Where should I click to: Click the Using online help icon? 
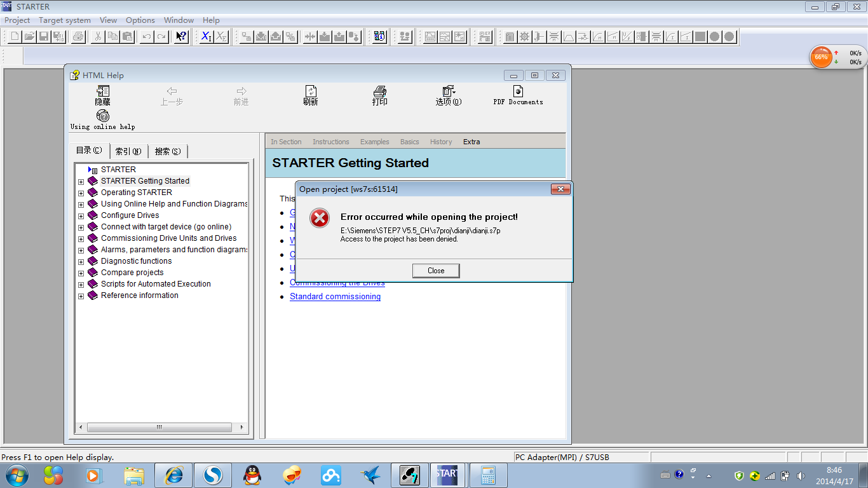(103, 120)
